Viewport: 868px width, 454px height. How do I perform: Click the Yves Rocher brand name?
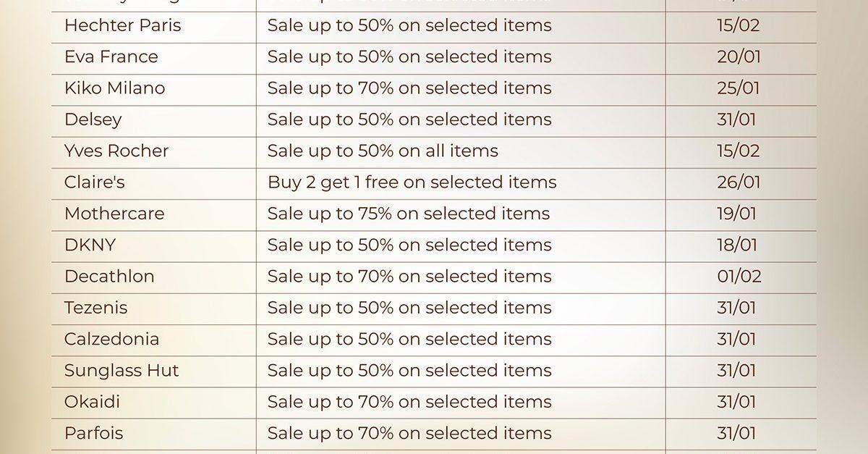pos(116,151)
